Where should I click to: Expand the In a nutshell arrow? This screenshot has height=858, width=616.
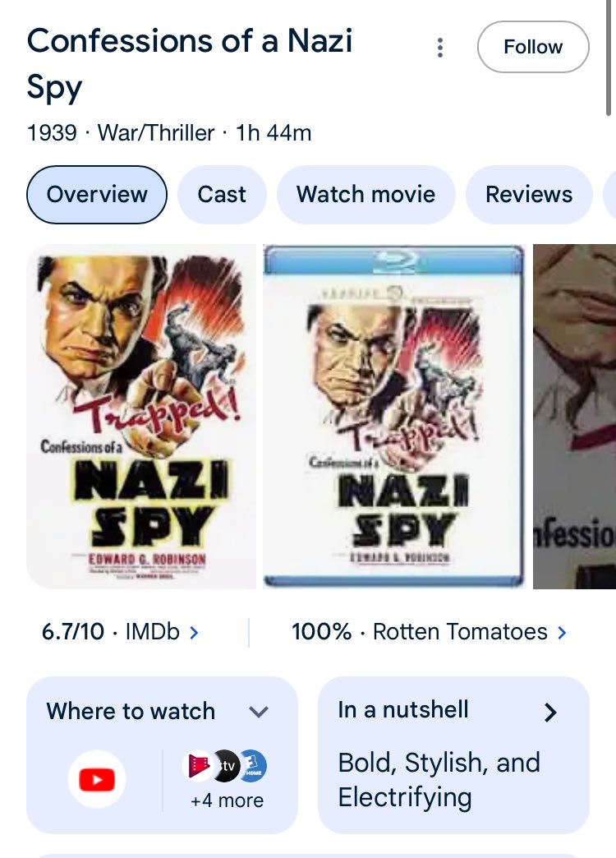[551, 712]
